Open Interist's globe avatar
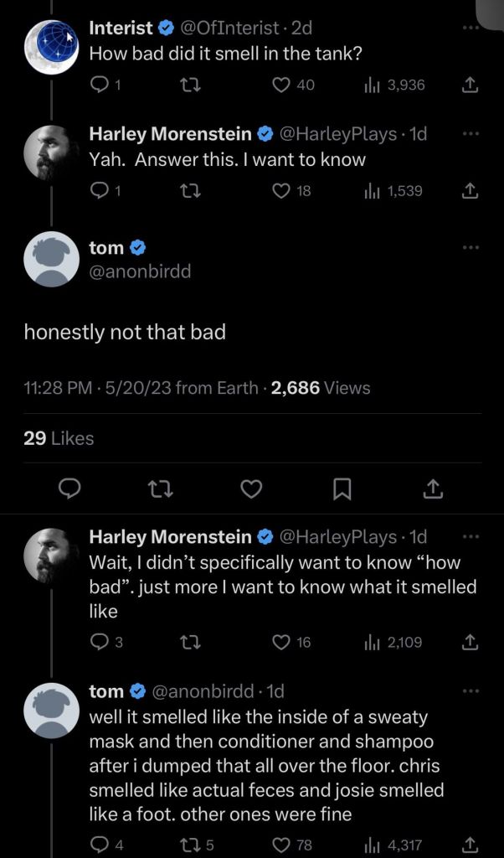The image size is (504, 858). (52, 47)
